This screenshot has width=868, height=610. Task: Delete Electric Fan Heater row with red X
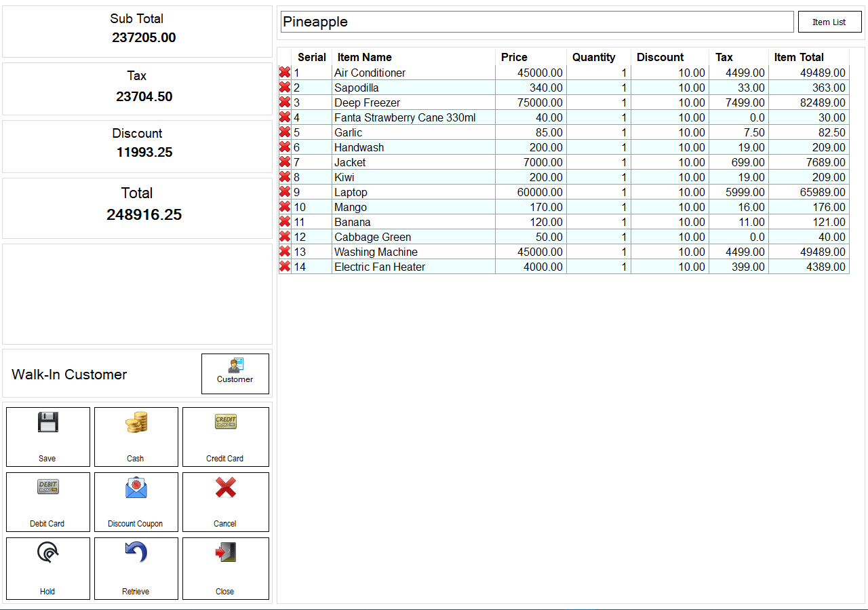click(x=285, y=267)
